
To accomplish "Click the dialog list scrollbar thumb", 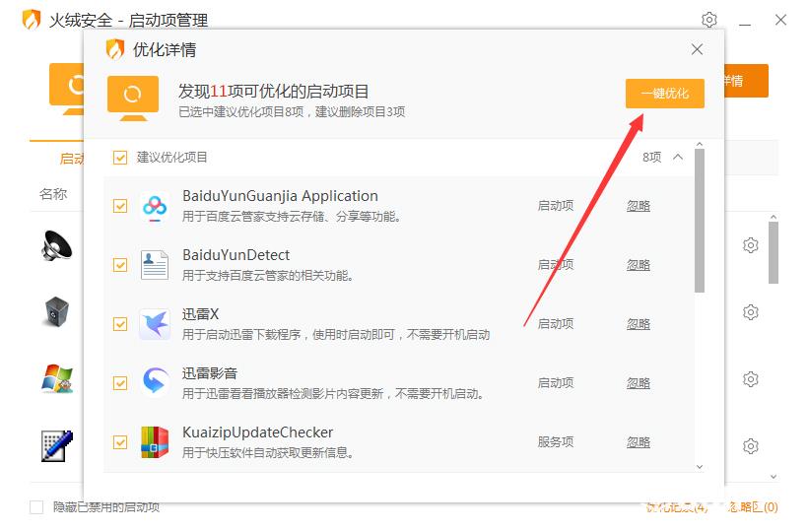I will (700, 221).
